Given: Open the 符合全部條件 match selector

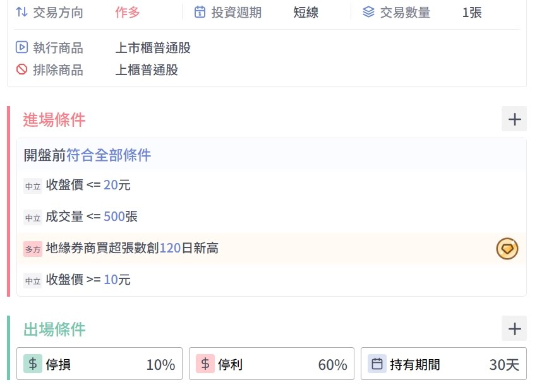Looking at the screenshot, I should point(109,155).
